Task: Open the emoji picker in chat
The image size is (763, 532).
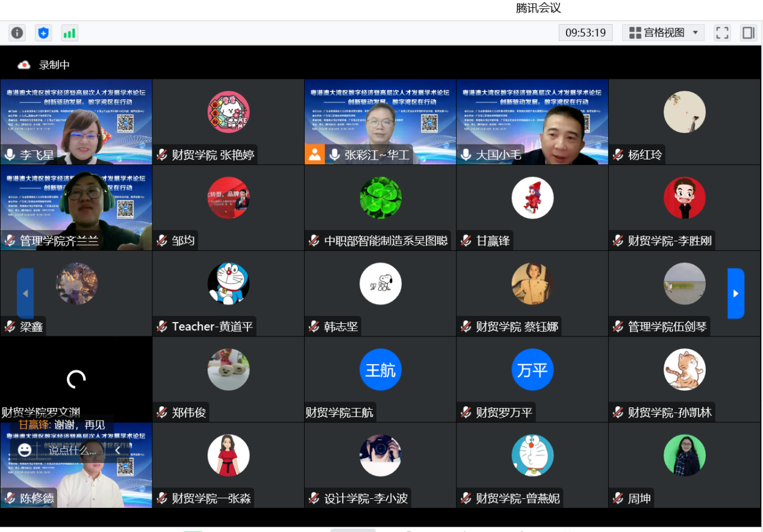Action: point(25,450)
